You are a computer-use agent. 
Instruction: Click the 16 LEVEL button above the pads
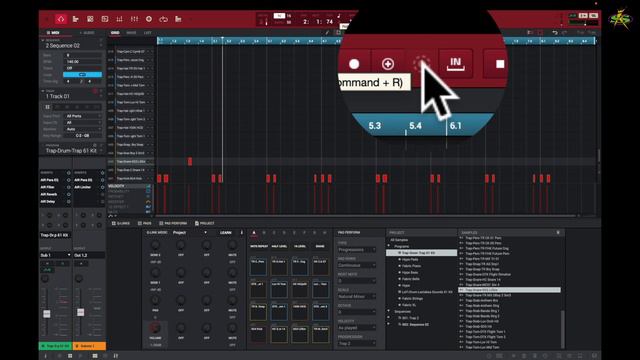tap(300, 247)
